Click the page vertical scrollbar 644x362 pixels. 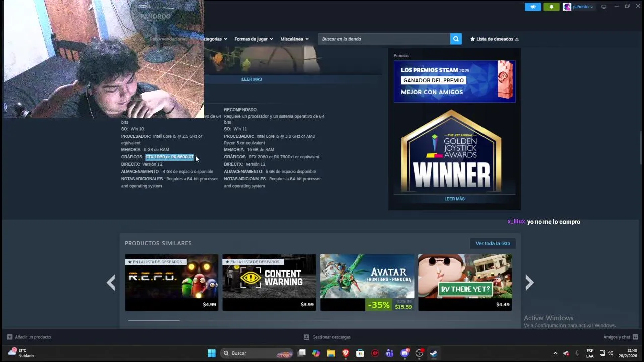[641, 147]
